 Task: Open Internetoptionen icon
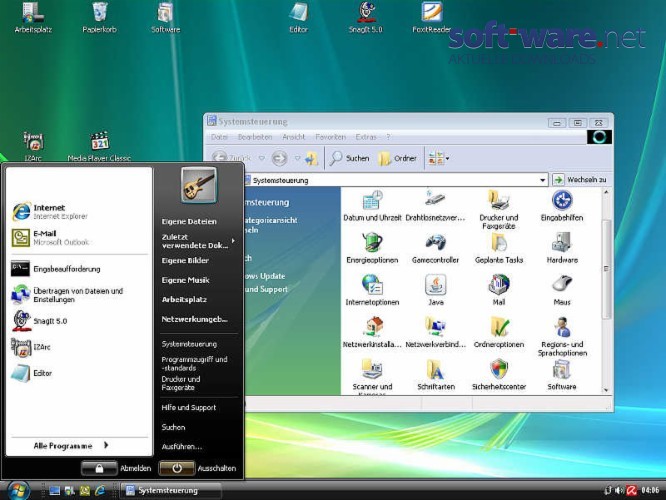tap(372, 290)
